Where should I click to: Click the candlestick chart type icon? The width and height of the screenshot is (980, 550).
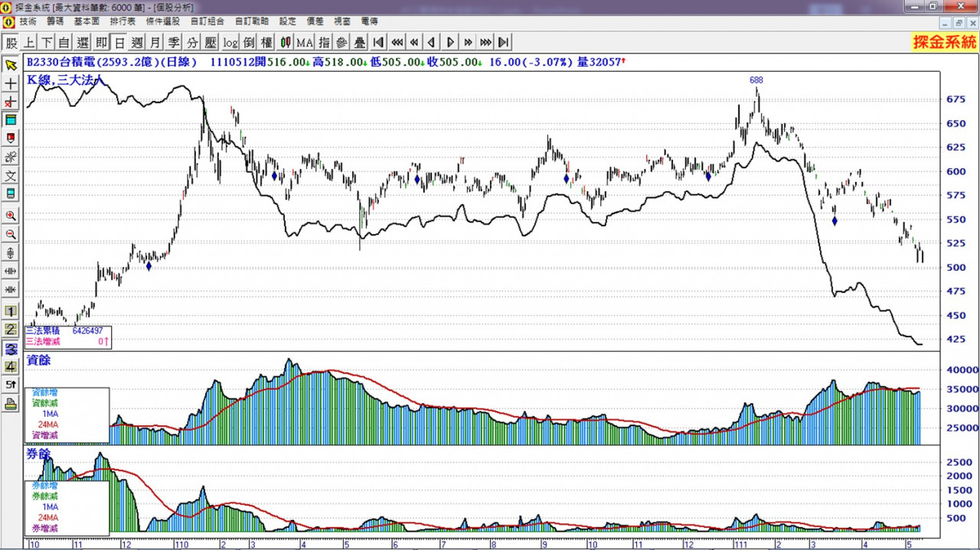click(286, 42)
